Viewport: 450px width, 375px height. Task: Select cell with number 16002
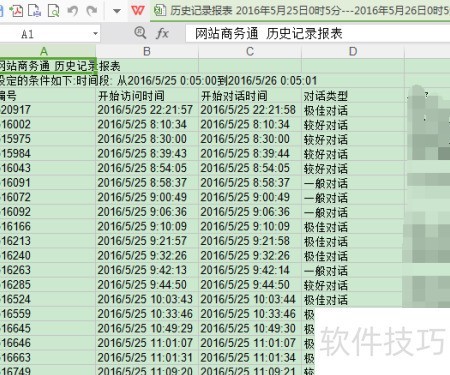48,125
